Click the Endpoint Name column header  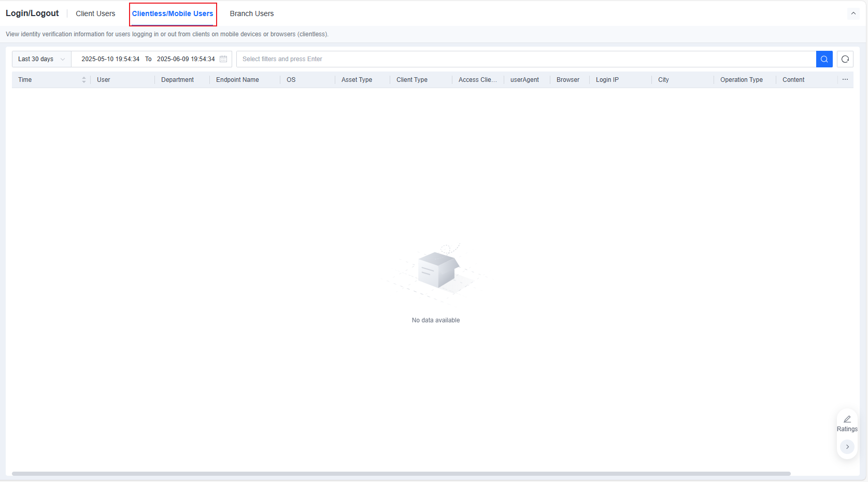click(237, 80)
